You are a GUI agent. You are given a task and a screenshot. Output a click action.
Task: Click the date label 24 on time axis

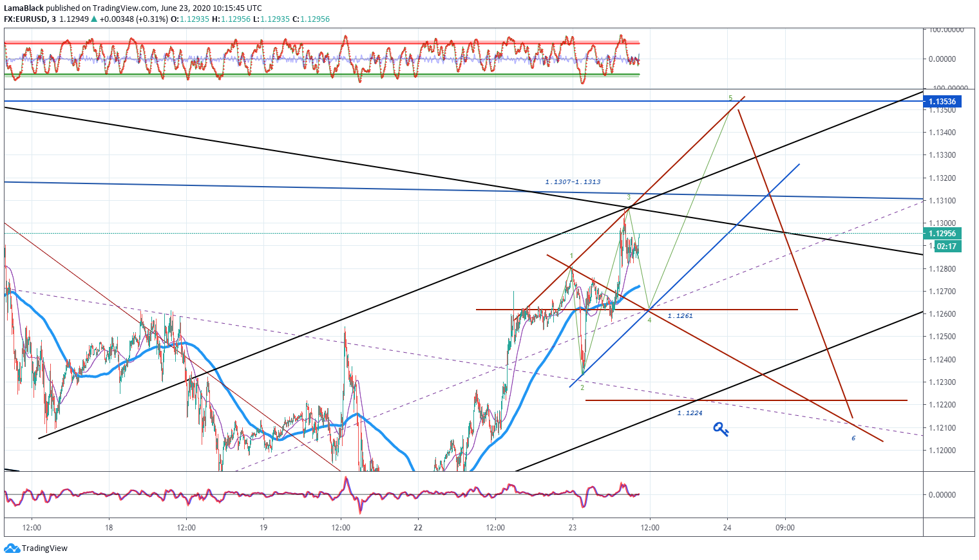pyautogui.click(x=727, y=528)
